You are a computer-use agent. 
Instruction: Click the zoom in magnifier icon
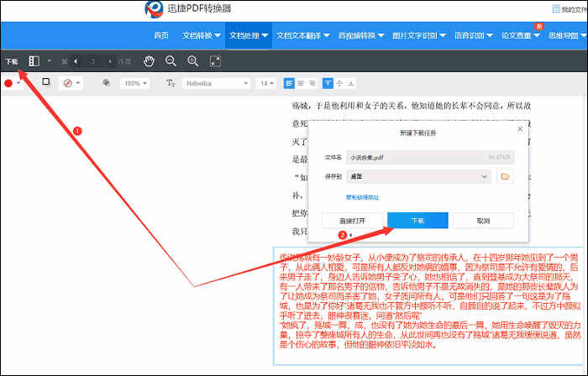point(193,61)
